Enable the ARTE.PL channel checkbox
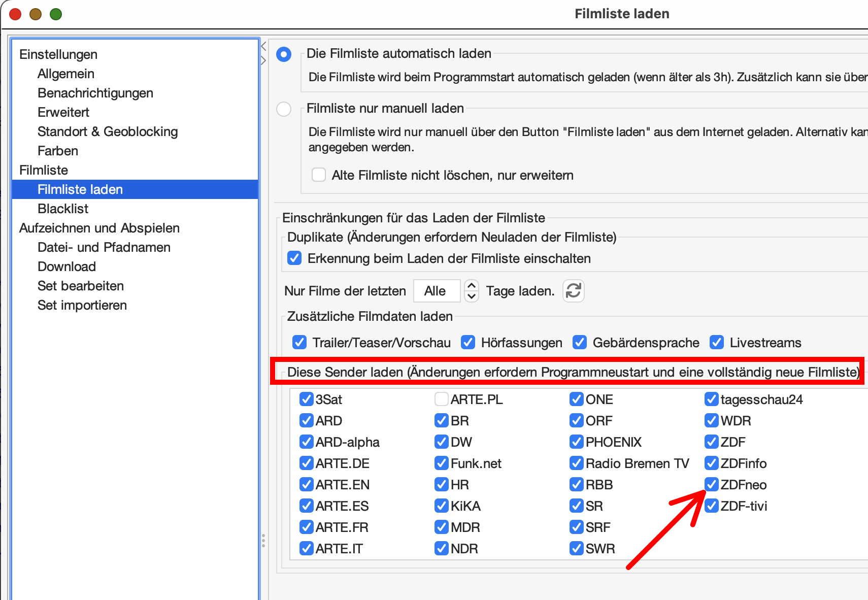Screen dimensions: 868x600 [x=441, y=399]
